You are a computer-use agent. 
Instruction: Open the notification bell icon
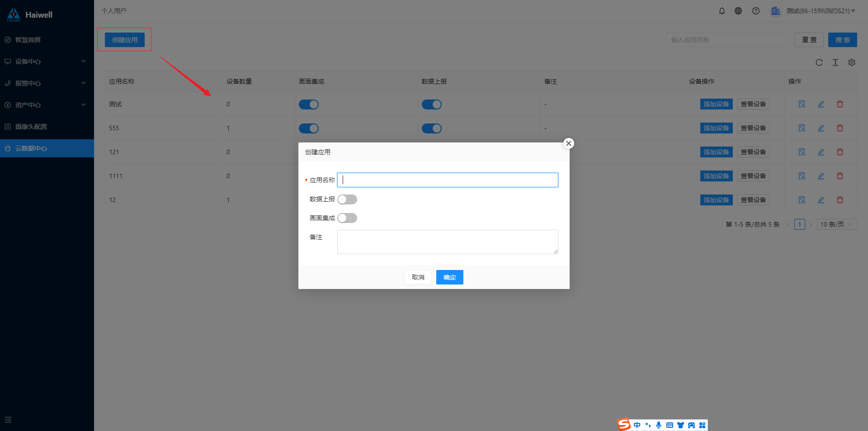(x=722, y=11)
